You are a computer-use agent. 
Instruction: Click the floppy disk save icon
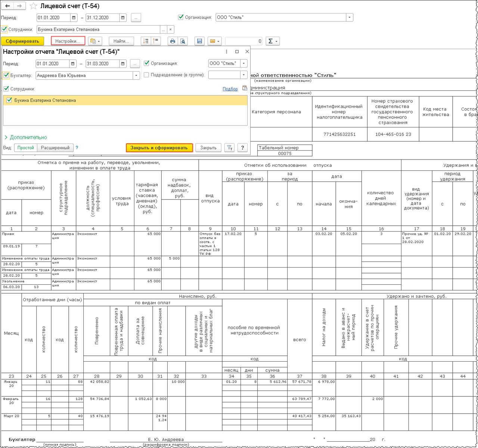199,41
